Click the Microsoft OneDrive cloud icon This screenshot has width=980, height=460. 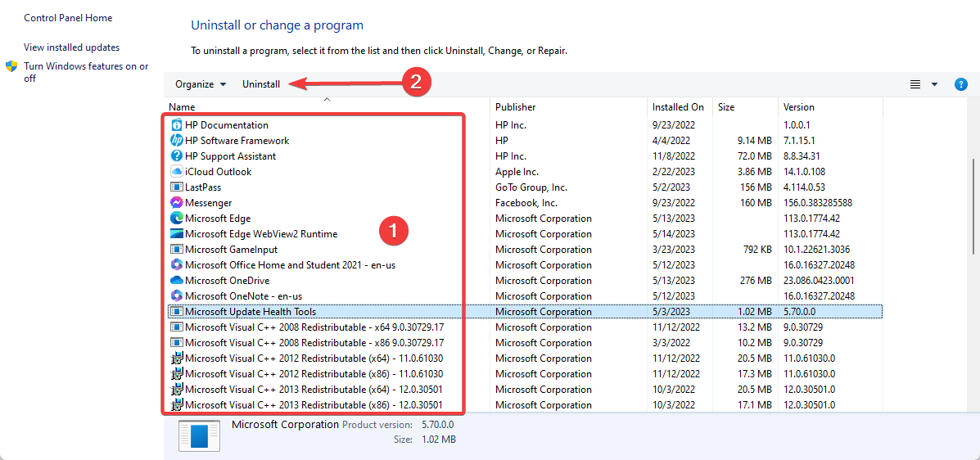[176, 281]
